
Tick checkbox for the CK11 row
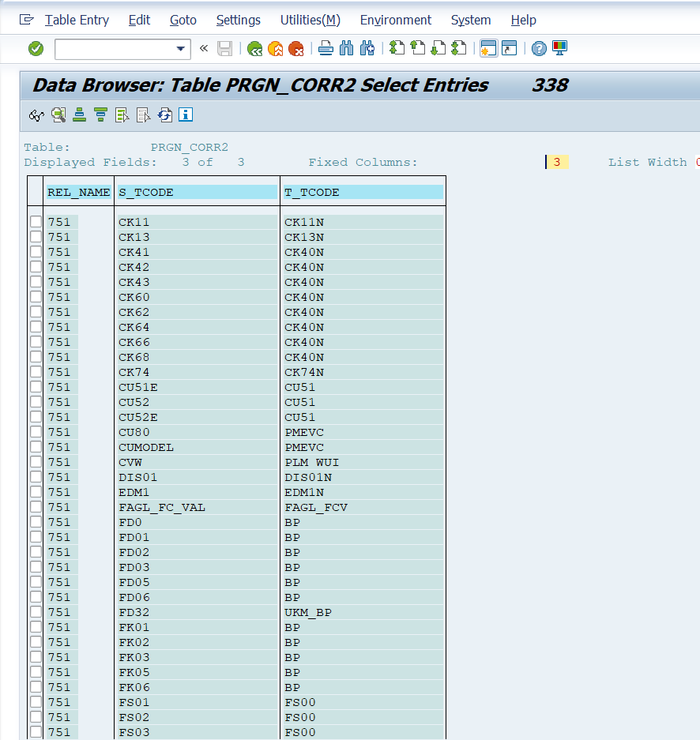coord(36,221)
